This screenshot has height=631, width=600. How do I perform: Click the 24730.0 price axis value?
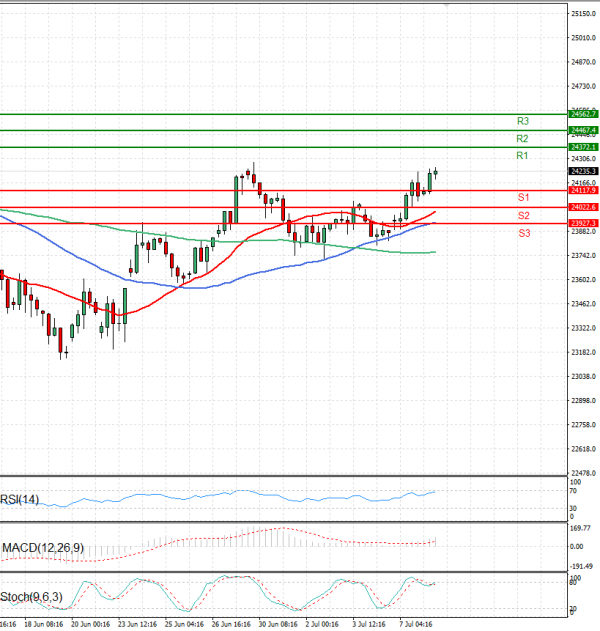coord(584,87)
